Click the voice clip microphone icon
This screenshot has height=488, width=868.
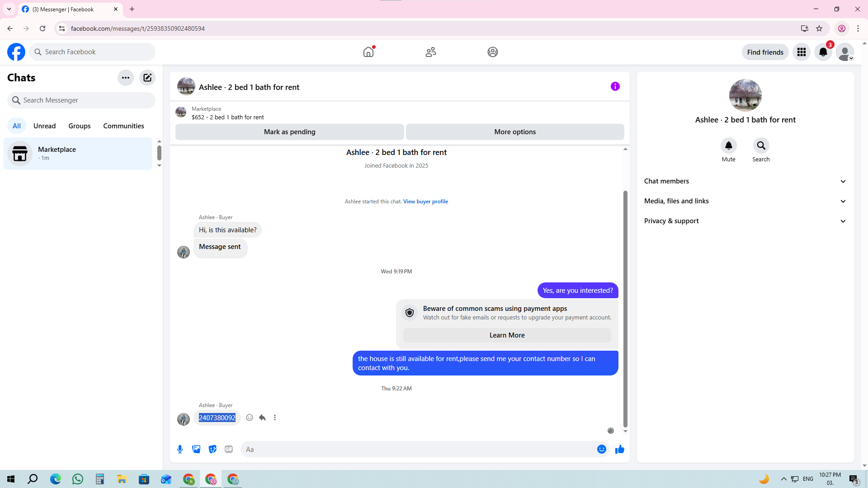180,449
